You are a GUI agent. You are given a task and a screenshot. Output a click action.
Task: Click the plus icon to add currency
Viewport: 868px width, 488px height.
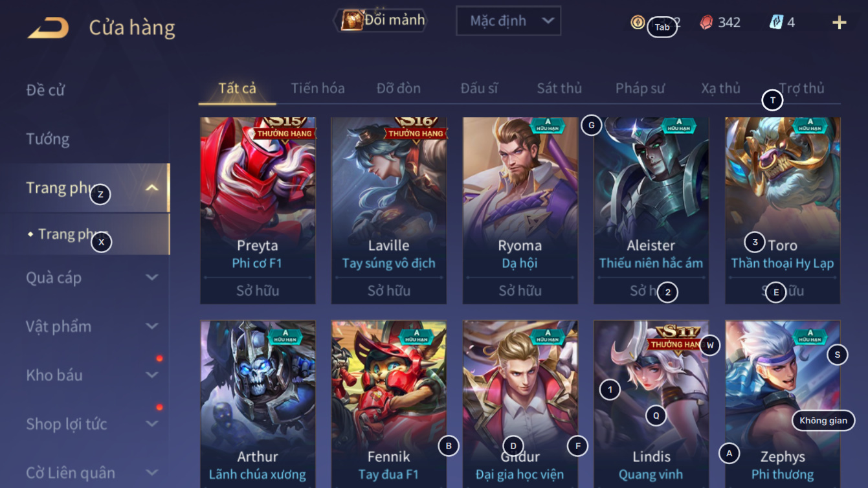tap(839, 23)
